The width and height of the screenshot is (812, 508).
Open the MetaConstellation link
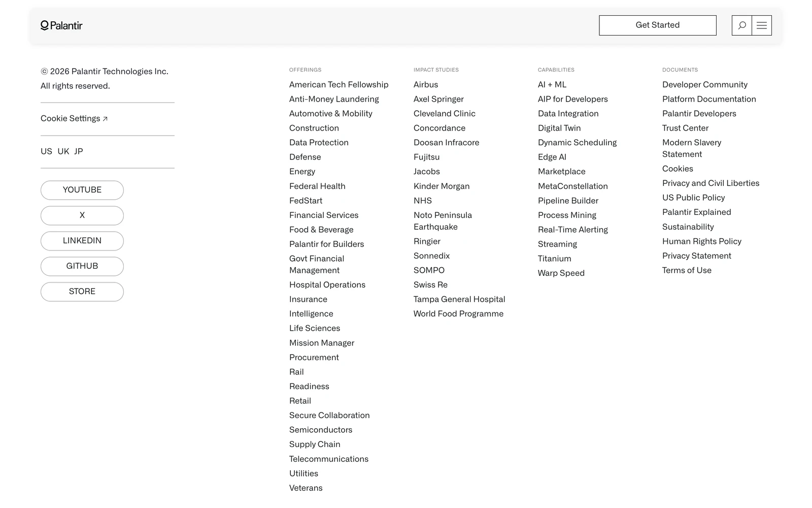pos(573,186)
